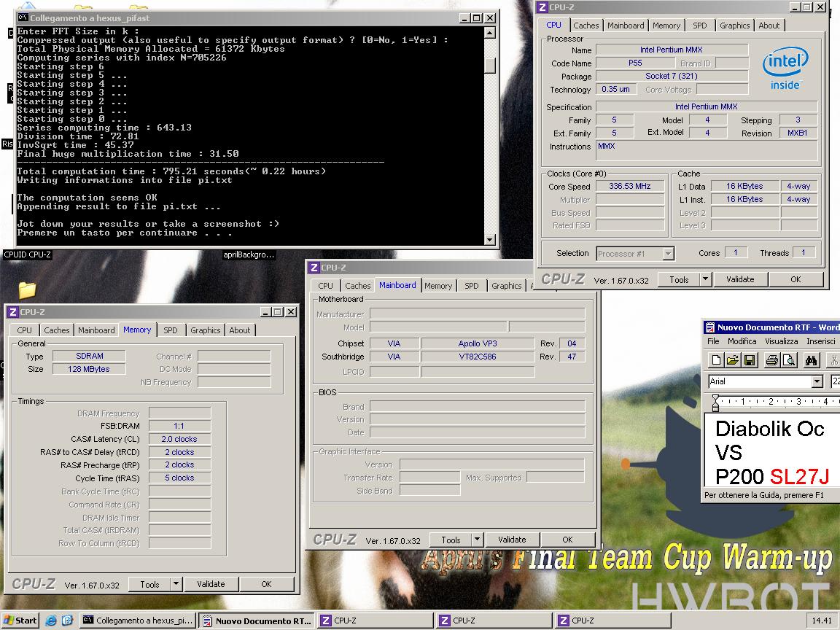Click the Open file icon in WordPad
840x630 pixels.
click(x=733, y=360)
